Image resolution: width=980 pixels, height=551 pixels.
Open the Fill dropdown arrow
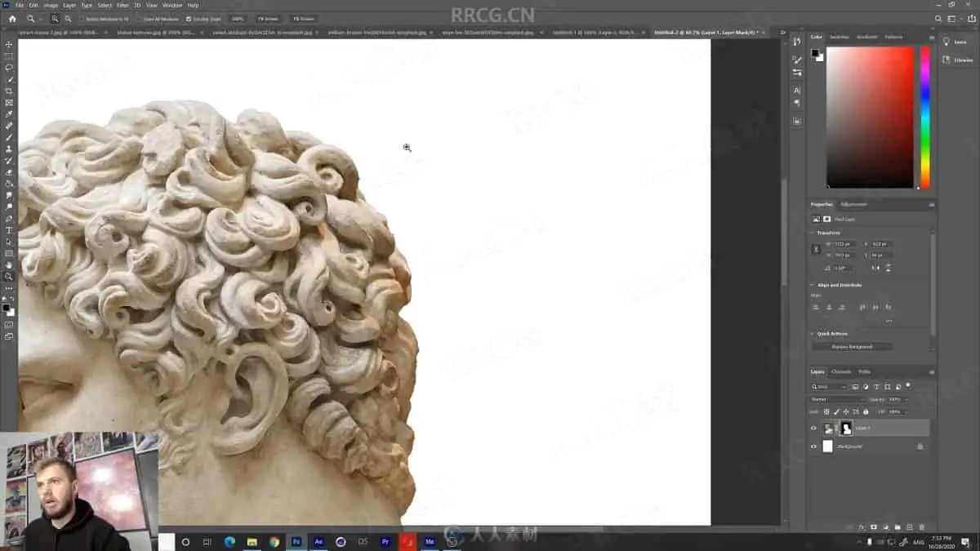click(x=905, y=411)
